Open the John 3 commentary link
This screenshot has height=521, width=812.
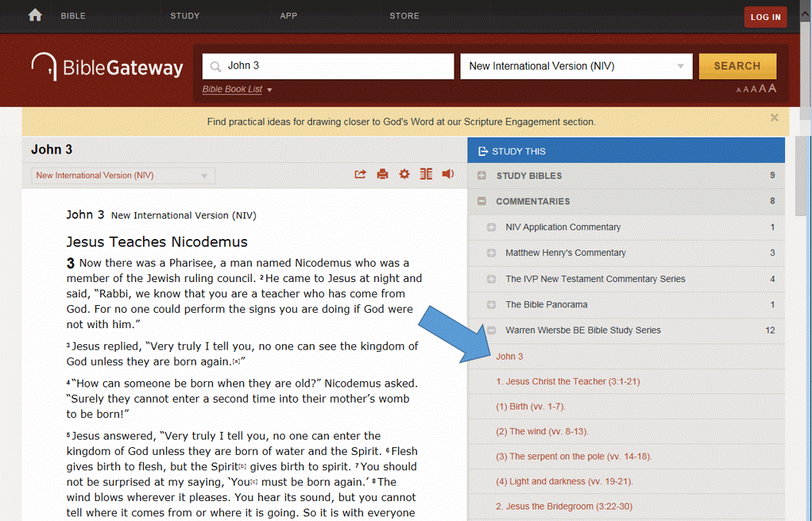tap(510, 357)
